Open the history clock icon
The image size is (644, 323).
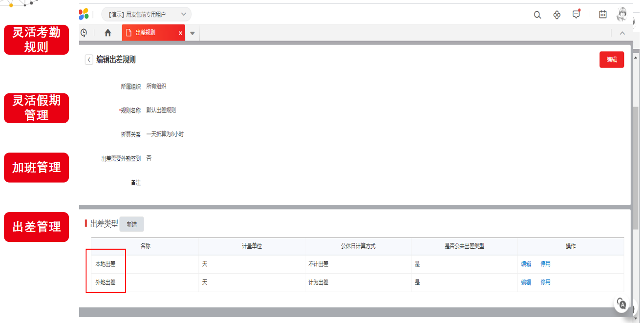click(x=84, y=33)
